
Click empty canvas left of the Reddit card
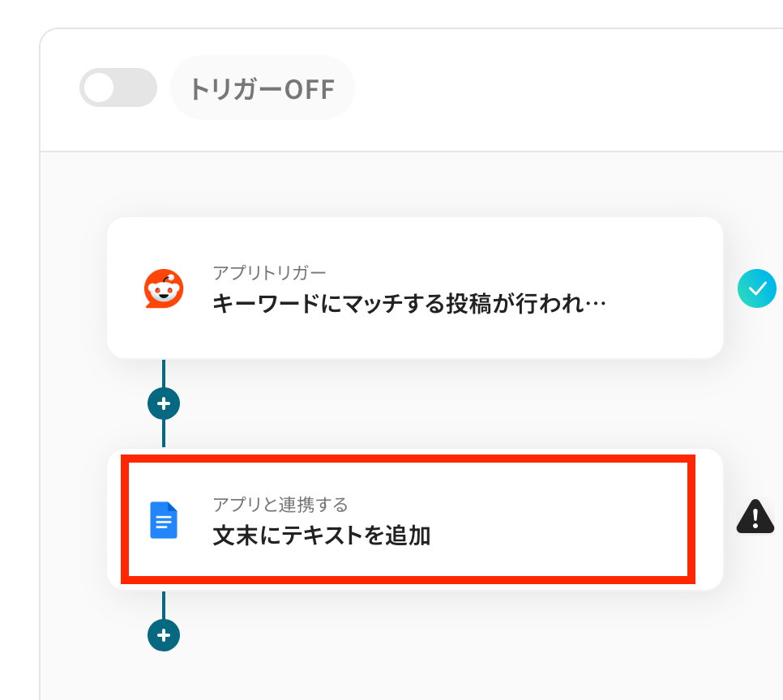coord(73,288)
